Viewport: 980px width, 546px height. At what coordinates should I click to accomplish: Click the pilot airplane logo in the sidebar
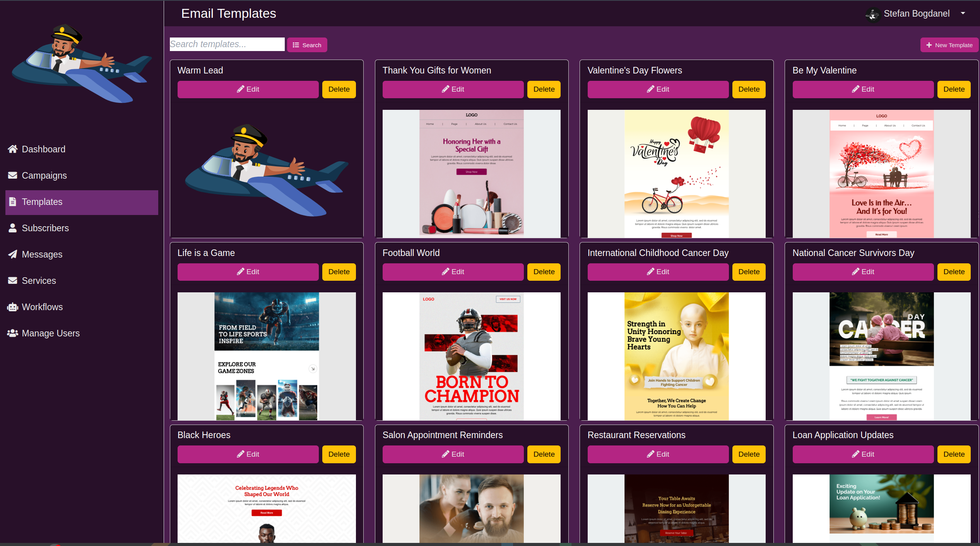82,64
